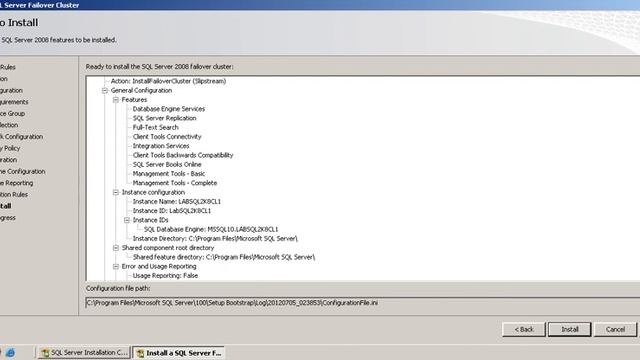Select Instance Name: LABSQL2K8CL1 row

[177, 202]
